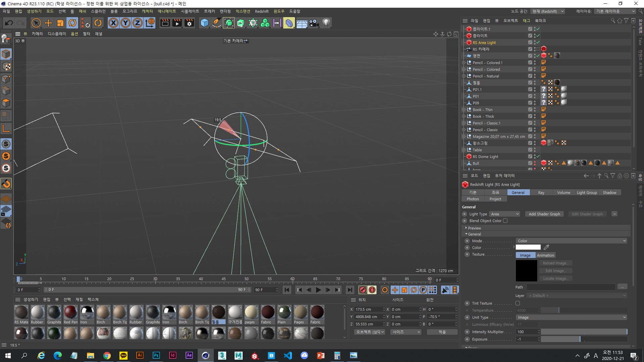This screenshot has height=362, width=644.
Task: Toggle visibility dots for Table object
Action: coord(535,150)
